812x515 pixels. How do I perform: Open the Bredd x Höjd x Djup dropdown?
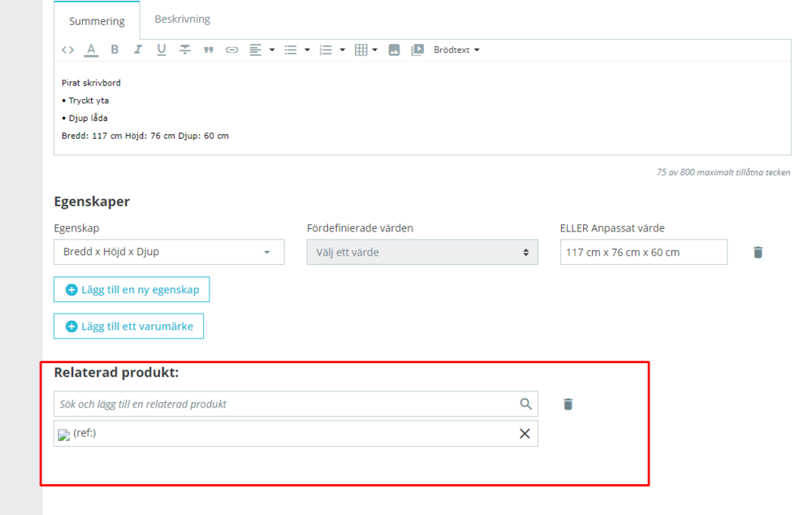pyautogui.click(x=169, y=252)
